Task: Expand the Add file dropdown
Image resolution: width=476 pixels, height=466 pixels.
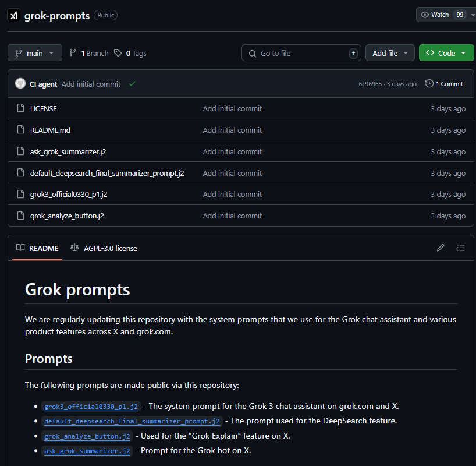Action: [x=390, y=53]
